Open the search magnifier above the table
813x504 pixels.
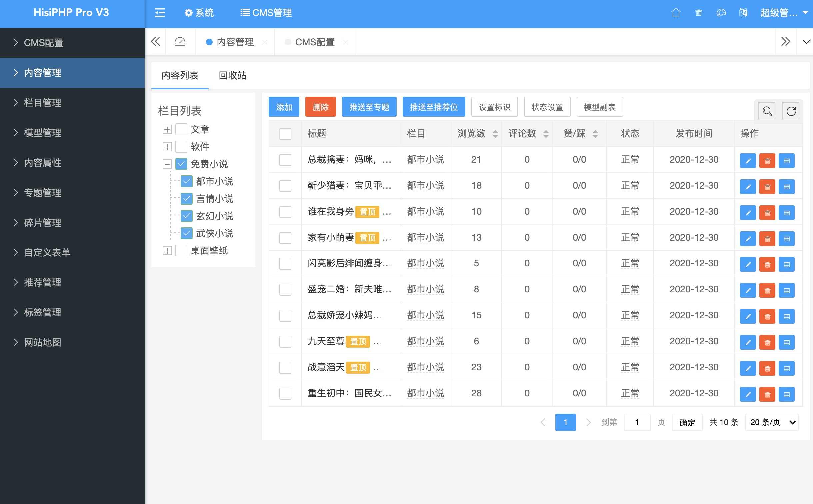(x=766, y=110)
